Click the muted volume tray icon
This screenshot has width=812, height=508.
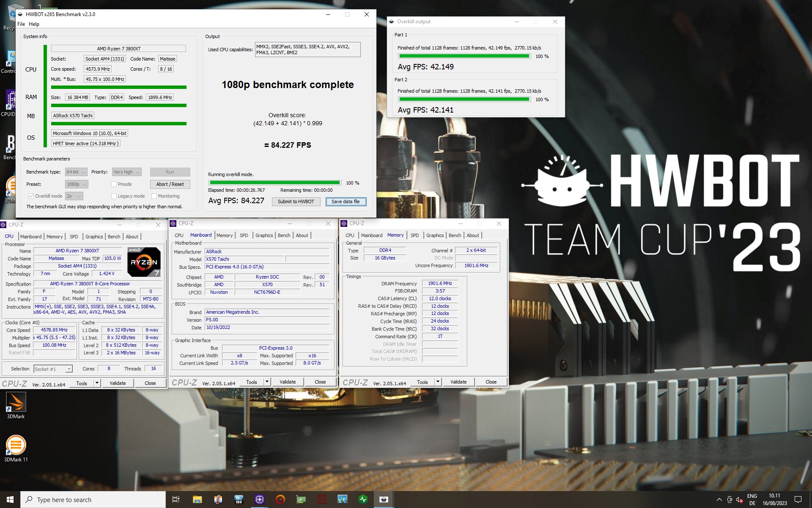click(x=740, y=500)
